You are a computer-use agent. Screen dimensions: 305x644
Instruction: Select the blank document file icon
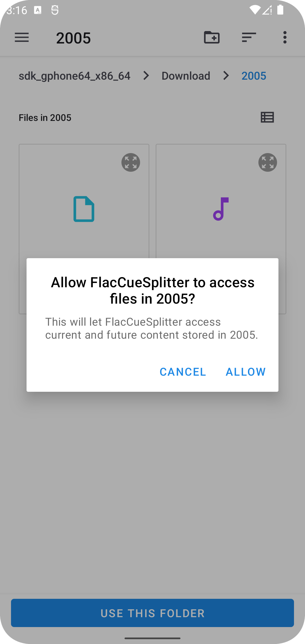[84, 209]
